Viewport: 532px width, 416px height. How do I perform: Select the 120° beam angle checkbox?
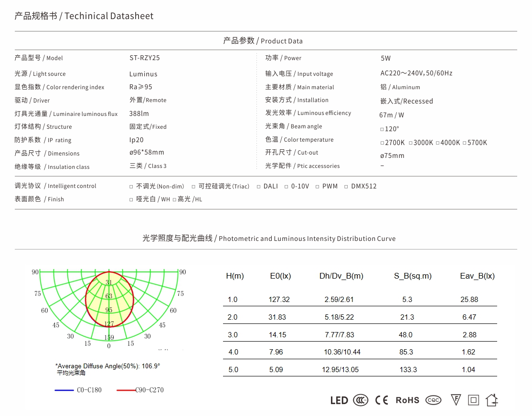point(382,129)
